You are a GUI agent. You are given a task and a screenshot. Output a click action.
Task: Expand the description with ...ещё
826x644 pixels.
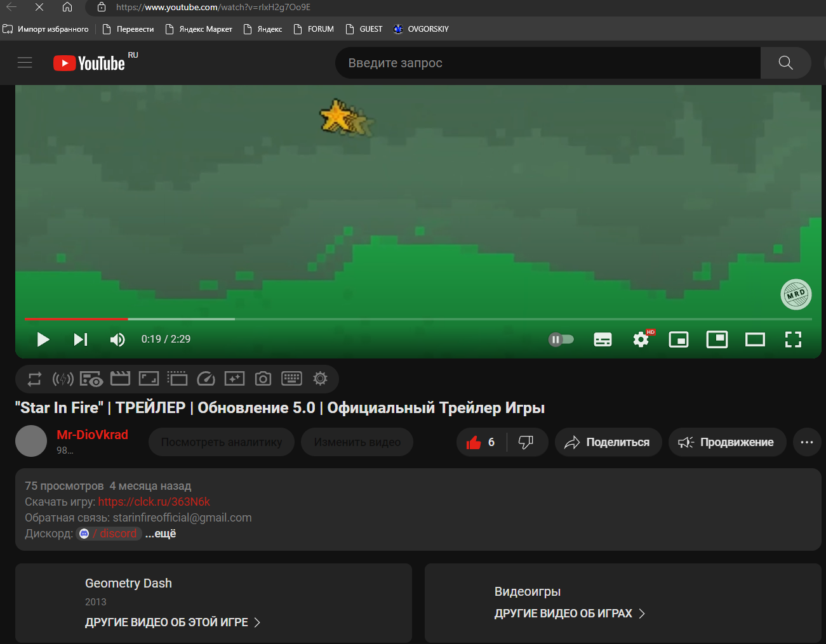coord(161,534)
